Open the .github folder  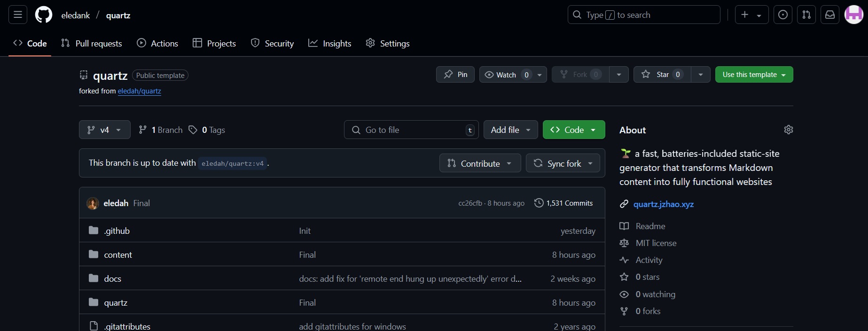pyautogui.click(x=117, y=231)
